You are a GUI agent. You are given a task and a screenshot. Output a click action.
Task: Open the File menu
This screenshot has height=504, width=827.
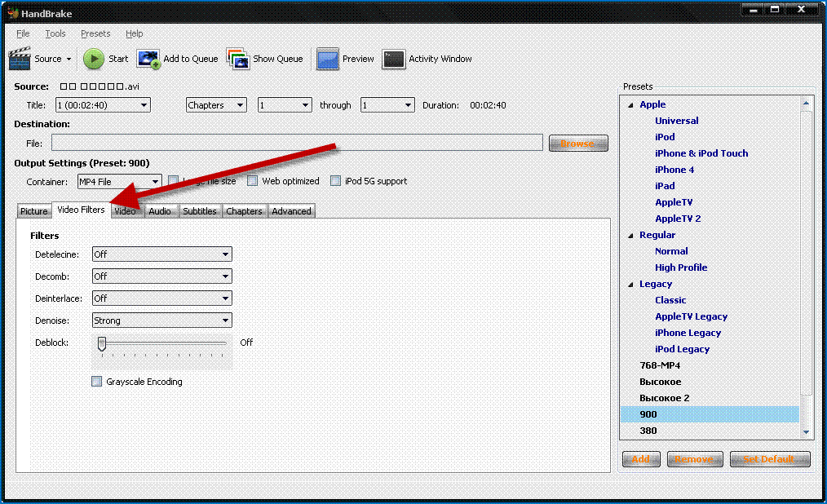[x=23, y=33]
